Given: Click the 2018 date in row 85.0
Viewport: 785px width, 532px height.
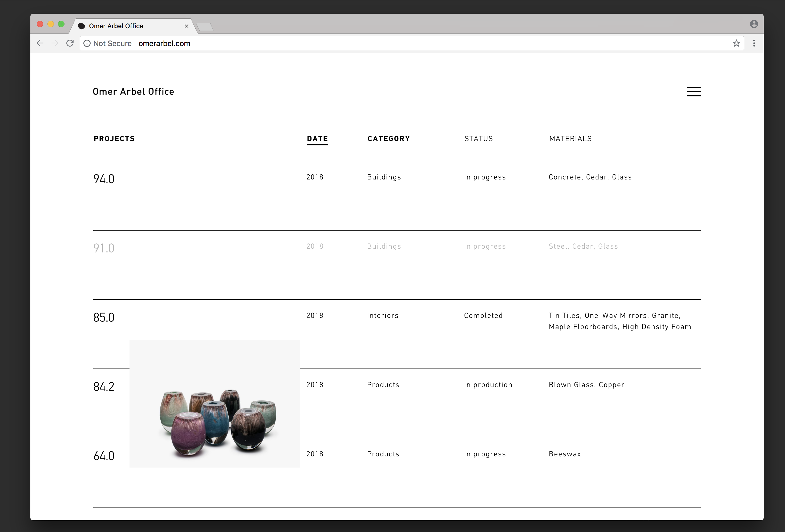Looking at the screenshot, I should point(315,316).
